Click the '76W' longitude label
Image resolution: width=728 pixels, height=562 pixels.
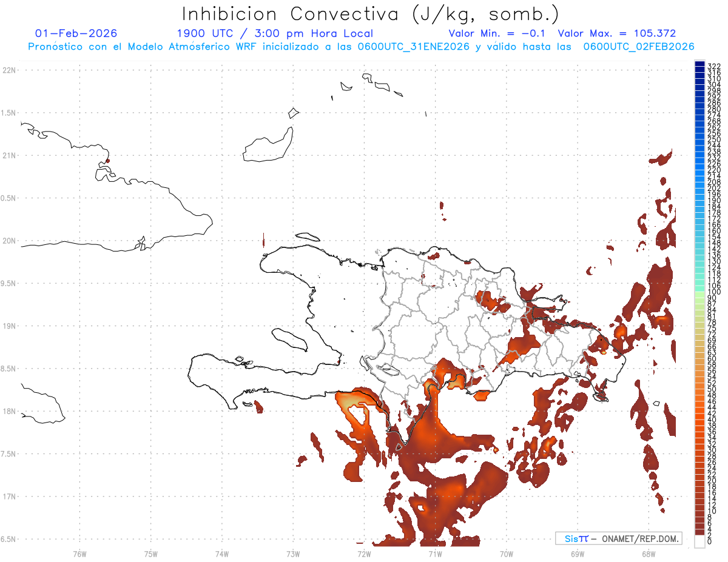coord(80,554)
